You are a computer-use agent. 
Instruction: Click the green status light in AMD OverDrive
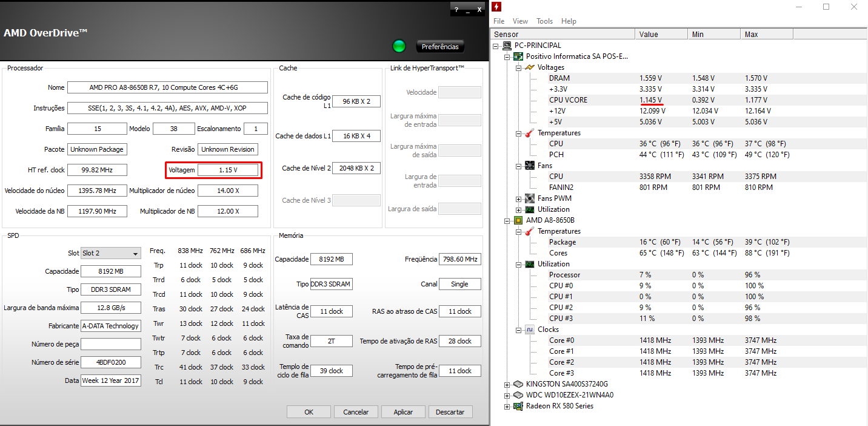point(399,46)
